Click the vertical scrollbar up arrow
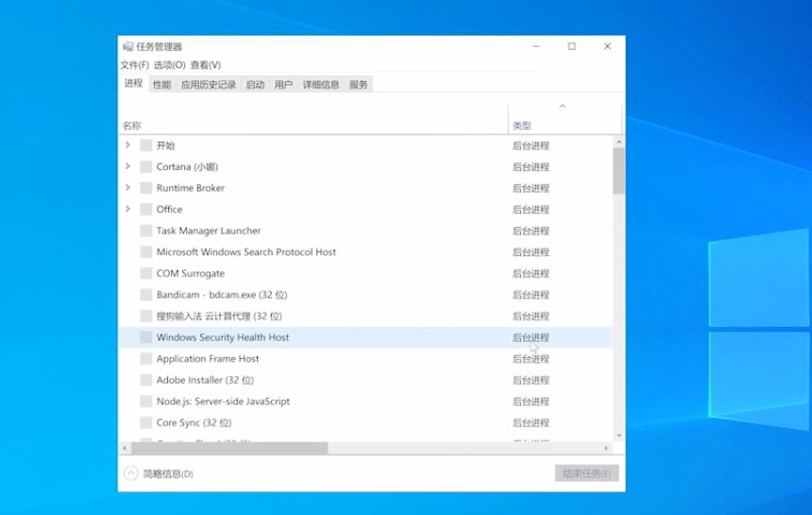The image size is (812, 515). [618, 142]
